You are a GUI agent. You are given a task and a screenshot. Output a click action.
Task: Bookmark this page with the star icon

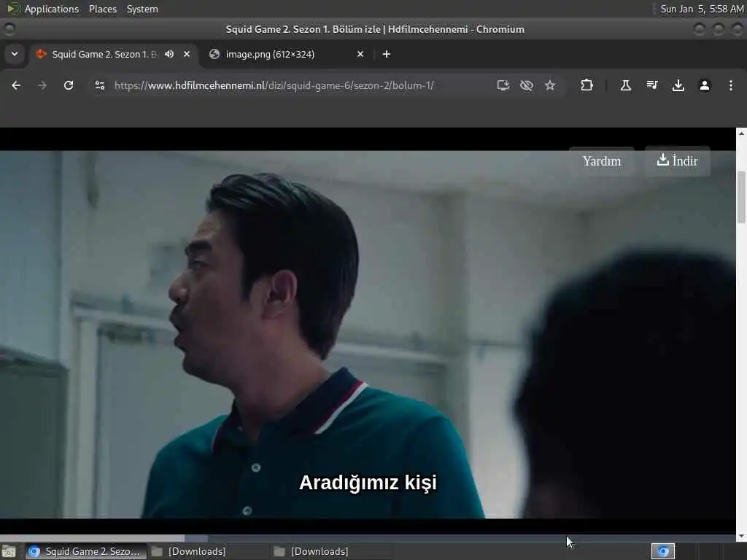click(x=550, y=85)
